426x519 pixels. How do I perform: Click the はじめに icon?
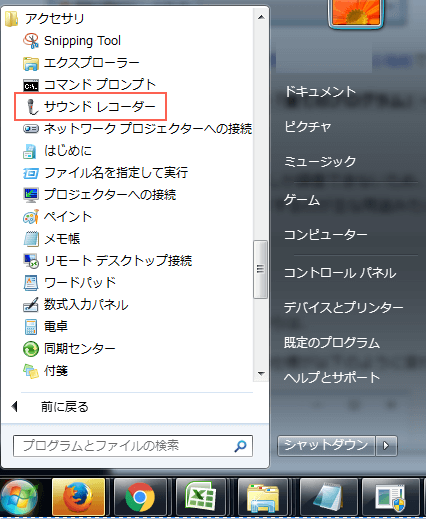coord(30,151)
